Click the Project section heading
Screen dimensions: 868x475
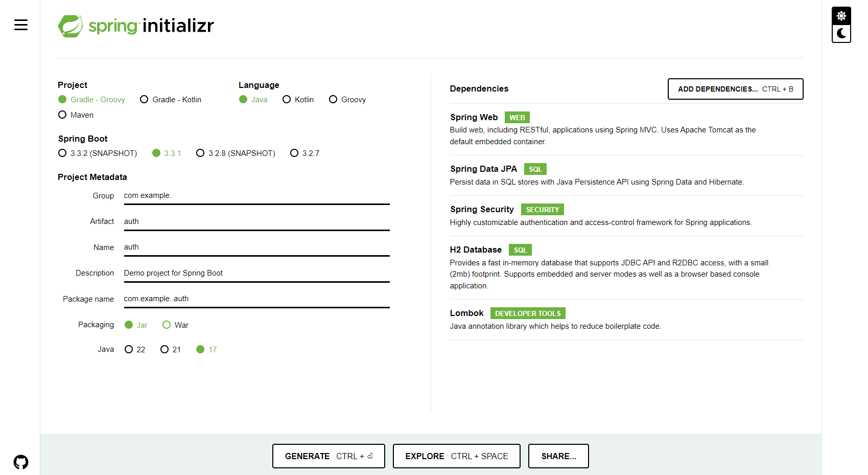click(x=73, y=85)
